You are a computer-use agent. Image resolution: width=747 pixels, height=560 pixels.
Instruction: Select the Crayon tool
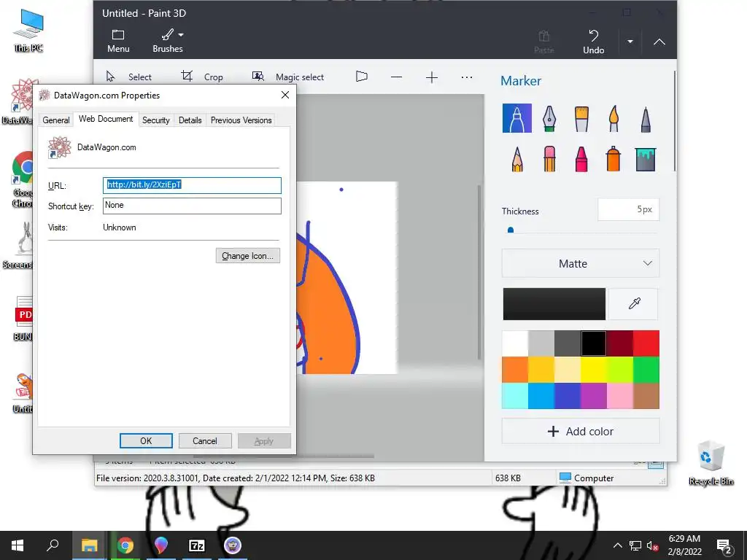point(581,158)
